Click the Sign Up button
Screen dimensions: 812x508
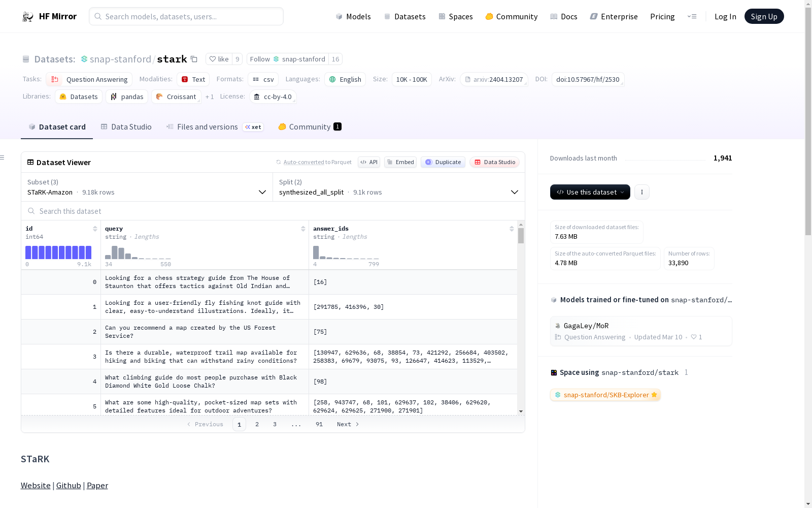click(x=764, y=16)
